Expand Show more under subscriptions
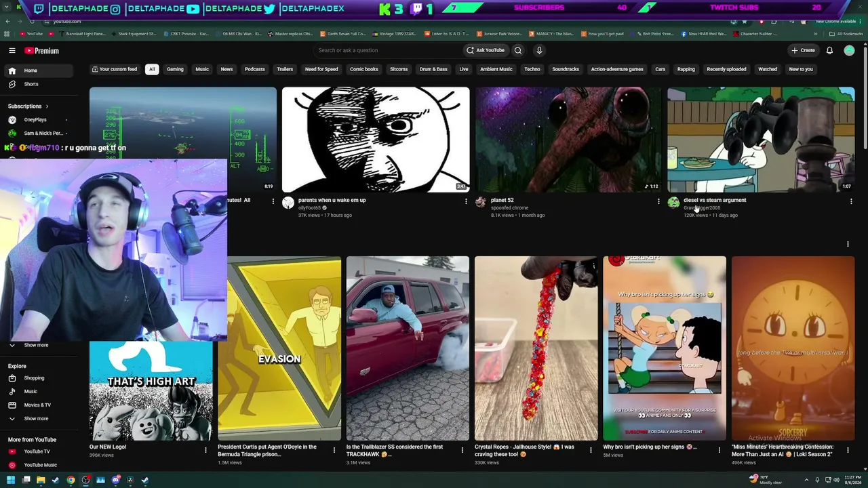This screenshot has width=868, height=488. coord(38,345)
